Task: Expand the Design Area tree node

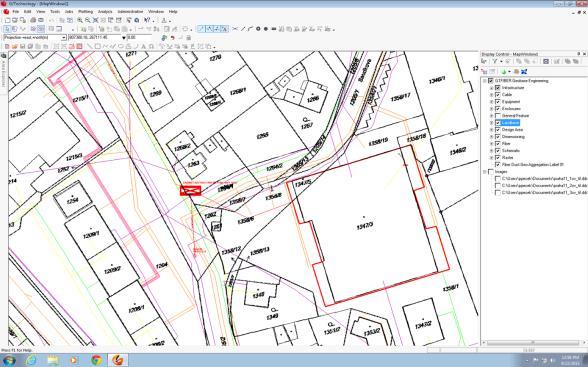Action: click(x=492, y=130)
